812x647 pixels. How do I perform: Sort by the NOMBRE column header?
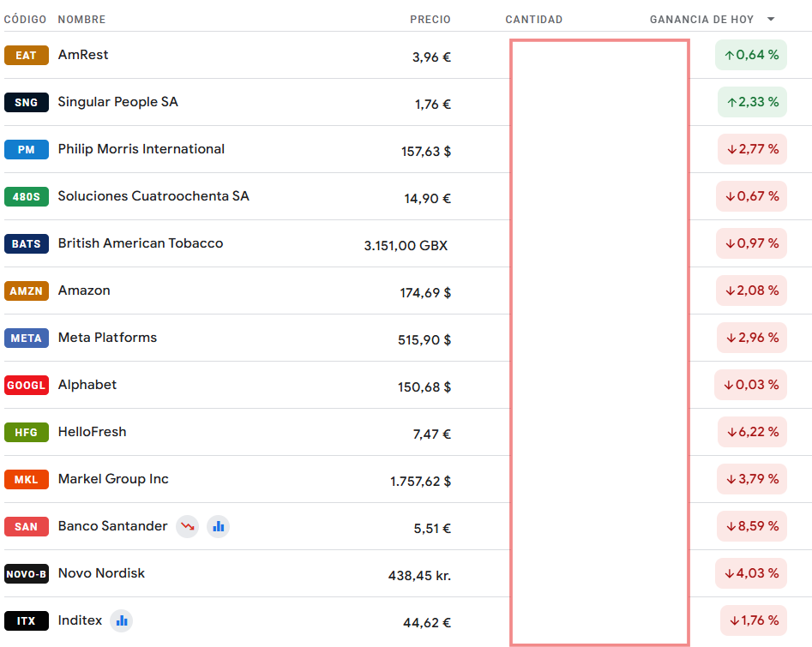click(x=81, y=19)
